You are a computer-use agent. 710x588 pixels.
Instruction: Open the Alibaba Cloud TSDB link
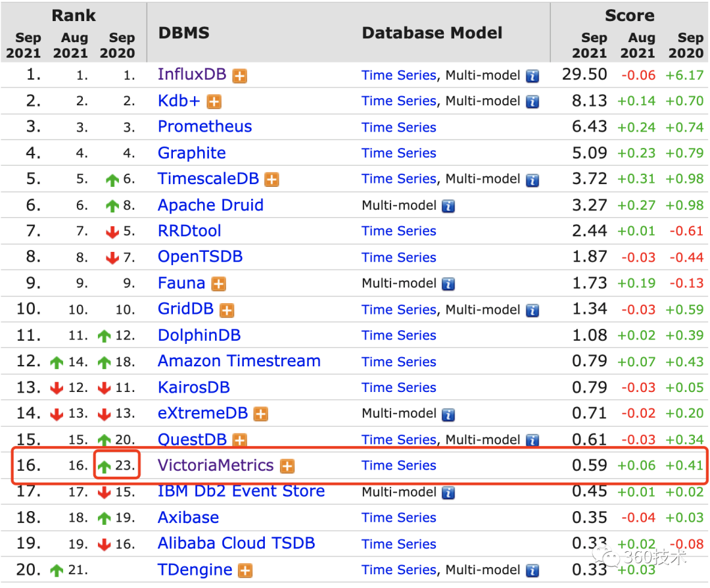pyautogui.click(x=236, y=544)
